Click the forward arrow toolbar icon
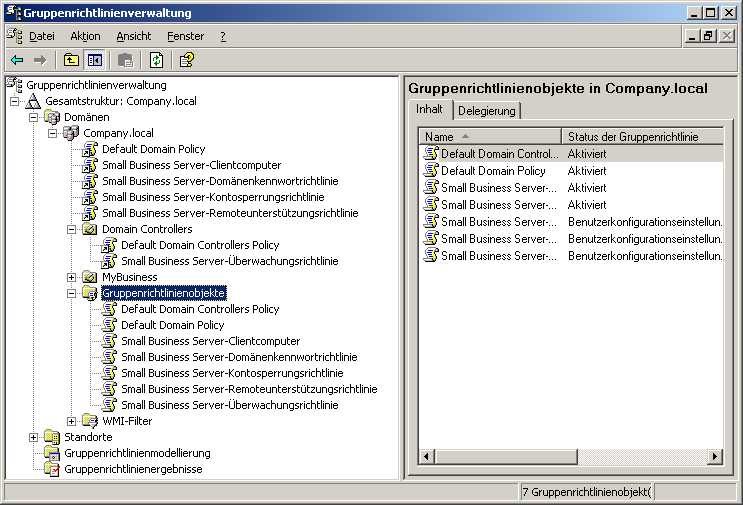This screenshot has height=505, width=743. click(x=40, y=60)
